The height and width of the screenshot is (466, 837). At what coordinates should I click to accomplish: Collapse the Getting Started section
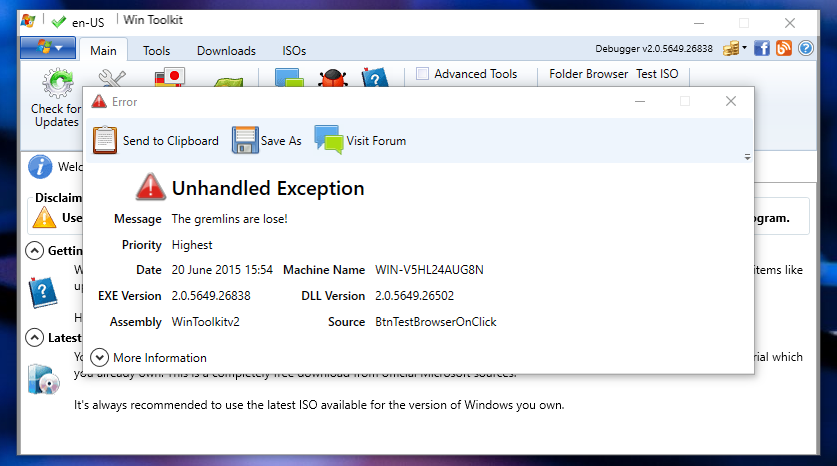point(35,250)
